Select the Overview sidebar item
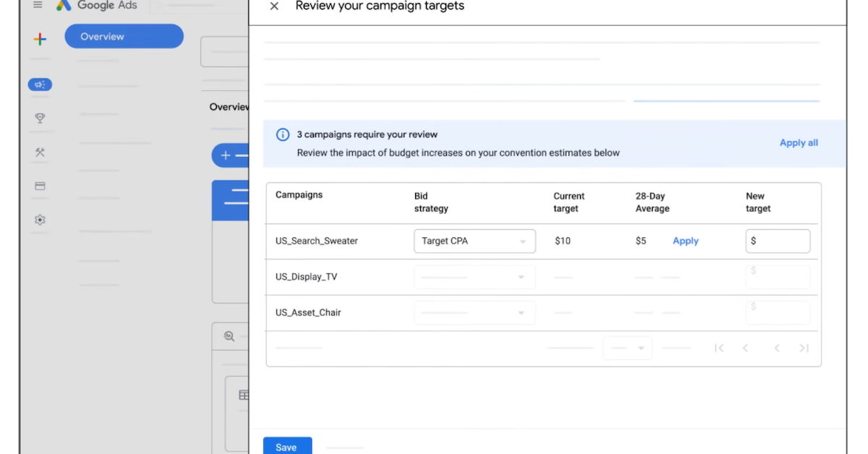This screenshot has width=868, height=454. (124, 36)
